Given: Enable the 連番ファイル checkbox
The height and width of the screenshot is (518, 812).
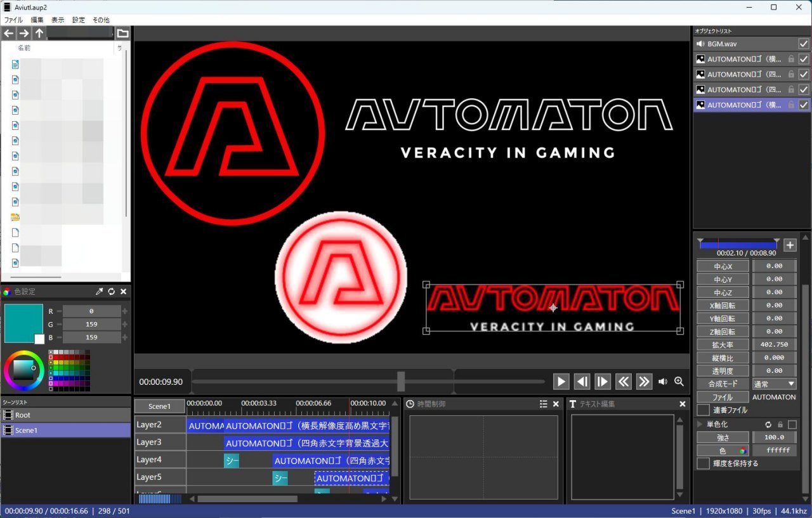Looking at the screenshot, I should 703,410.
